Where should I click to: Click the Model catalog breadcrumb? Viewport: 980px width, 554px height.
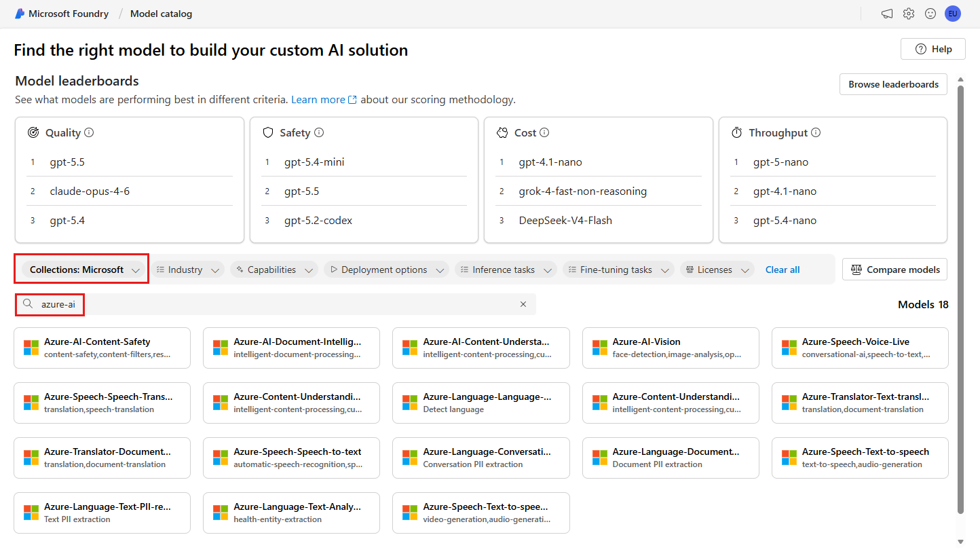pyautogui.click(x=161, y=14)
